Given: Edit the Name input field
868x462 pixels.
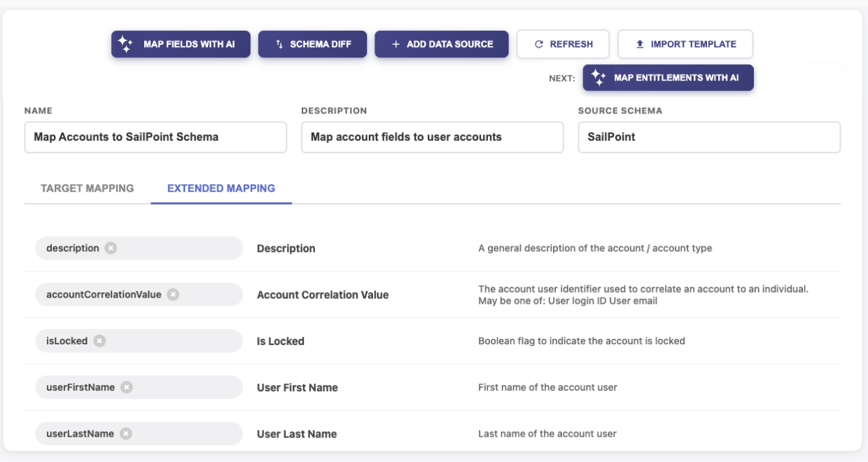Looking at the screenshot, I should point(155,137).
